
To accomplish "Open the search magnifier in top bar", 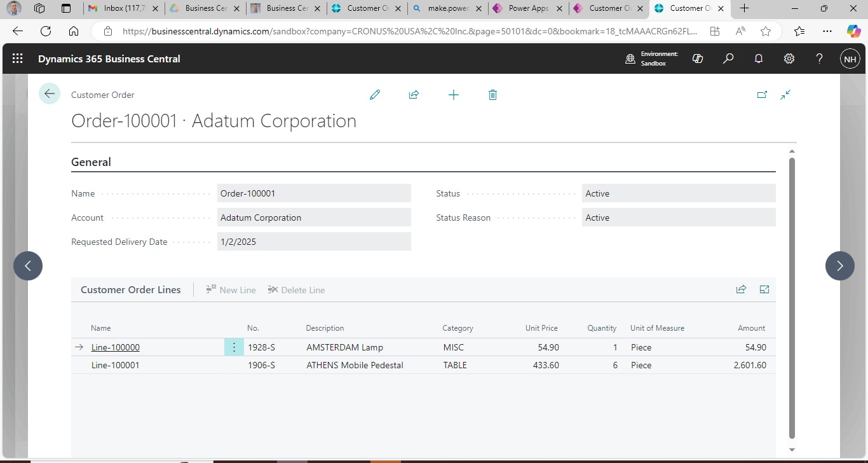I will click(x=728, y=59).
